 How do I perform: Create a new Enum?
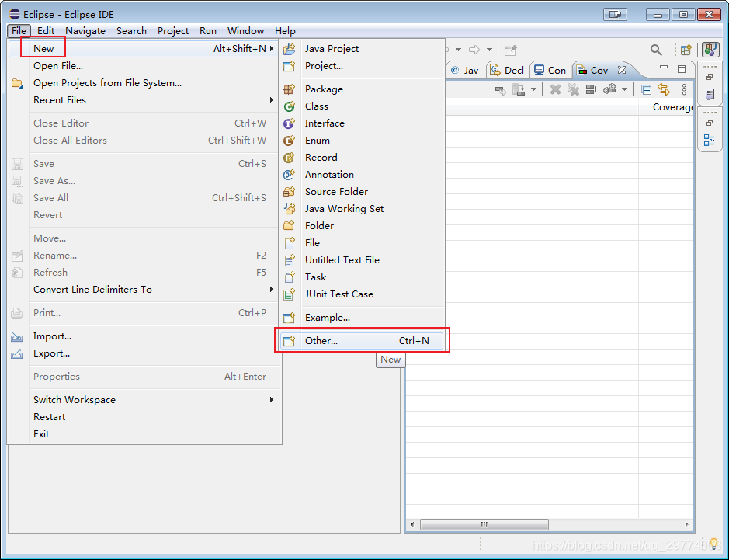pos(362,141)
